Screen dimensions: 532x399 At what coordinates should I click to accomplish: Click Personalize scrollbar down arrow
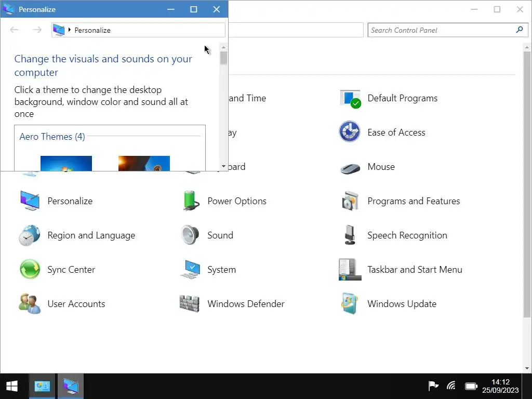pyautogui.click(x=223, y=166)
